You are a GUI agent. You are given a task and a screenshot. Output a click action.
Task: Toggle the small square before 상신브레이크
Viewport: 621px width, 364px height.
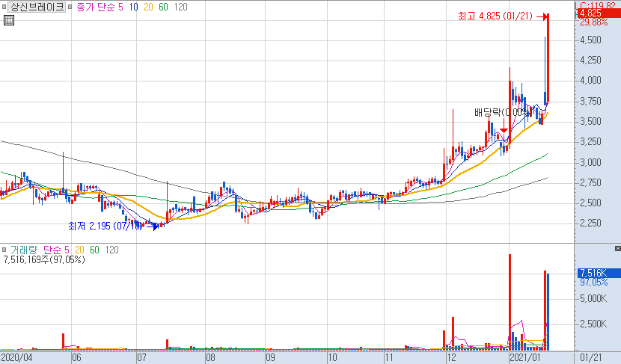[4, 7]
